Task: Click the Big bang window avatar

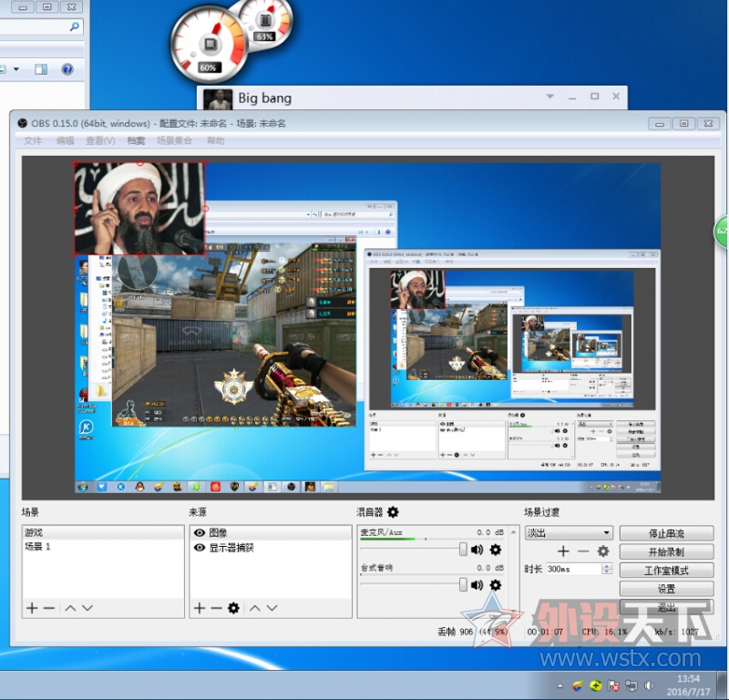Action: pos(218,99)
